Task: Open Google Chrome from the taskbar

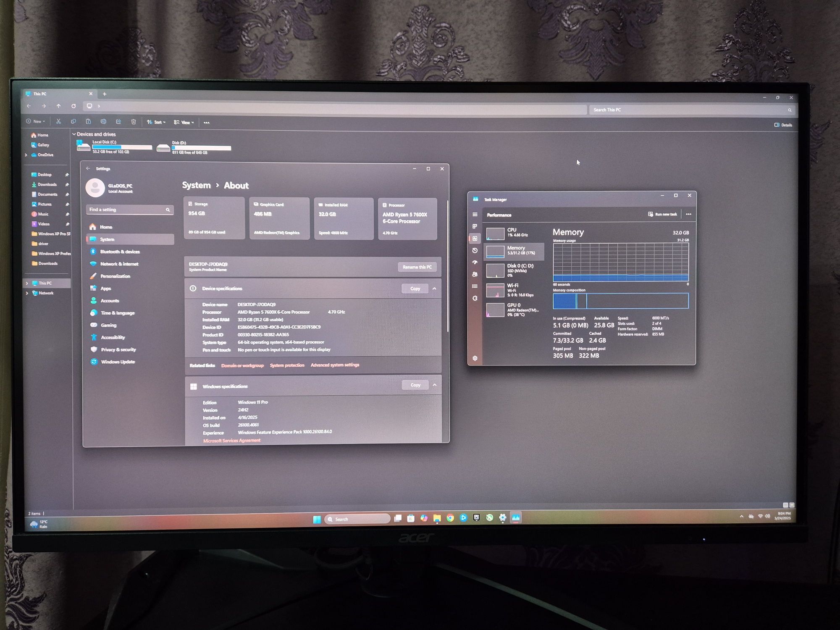Action: coord(450,518)
